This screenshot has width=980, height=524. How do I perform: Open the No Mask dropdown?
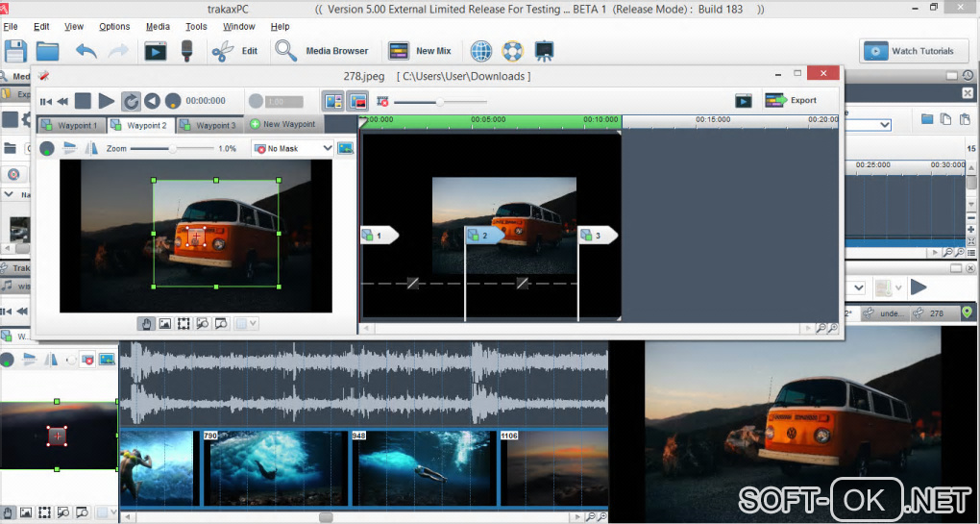point(292,149)
